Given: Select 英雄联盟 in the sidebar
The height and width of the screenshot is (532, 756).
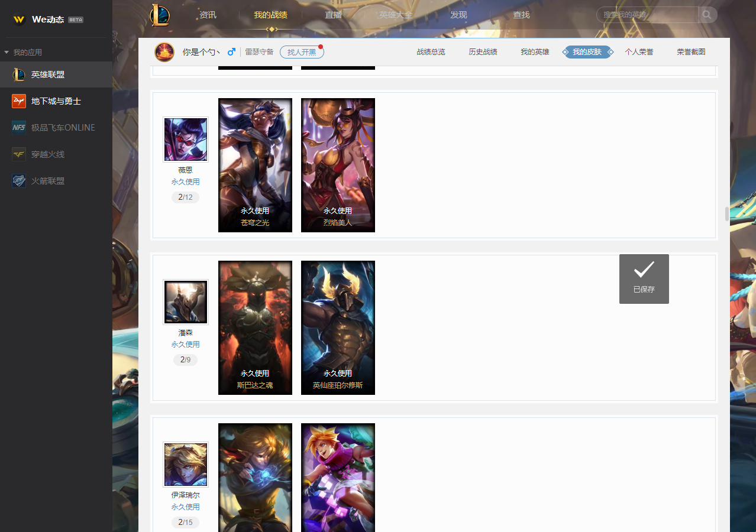Looking at the screenshot, I should pos(56,74).
